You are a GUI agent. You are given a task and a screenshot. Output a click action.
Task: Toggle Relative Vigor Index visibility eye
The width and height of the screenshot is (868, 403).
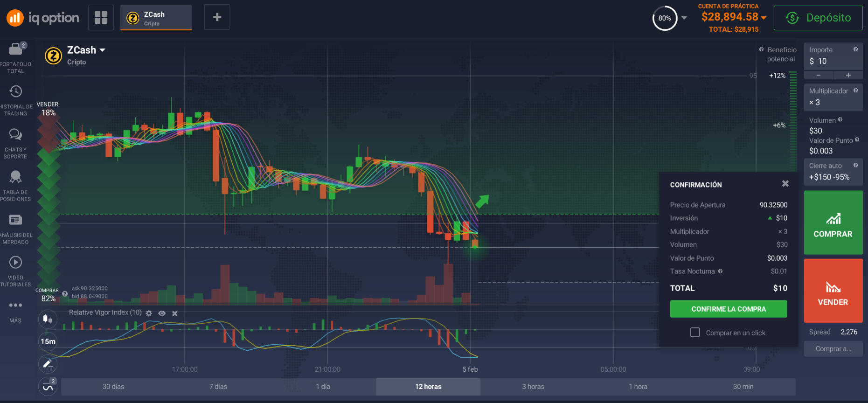(162, 313)
